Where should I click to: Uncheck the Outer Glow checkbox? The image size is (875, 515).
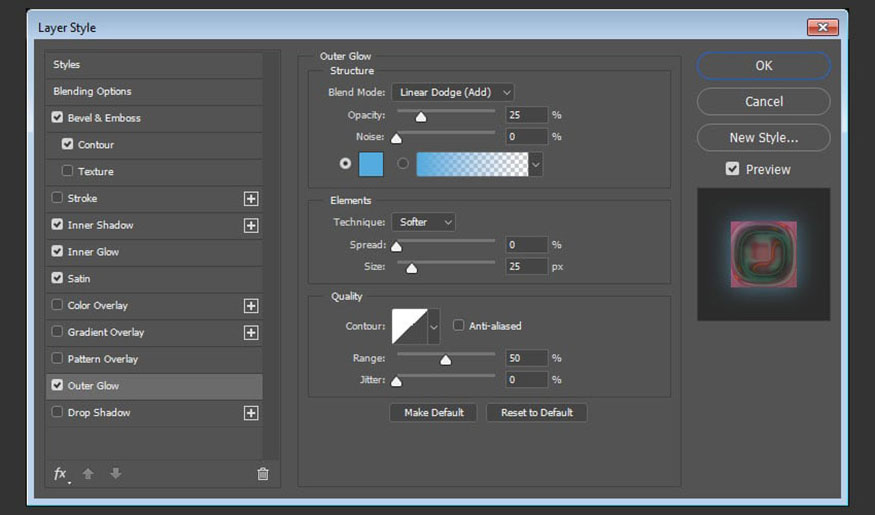tap(57, 385)
